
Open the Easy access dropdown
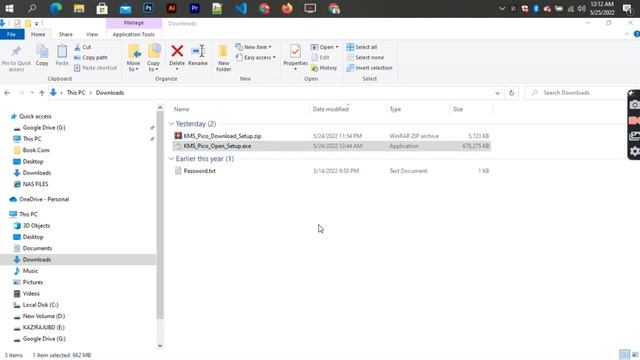coord(256,58)
